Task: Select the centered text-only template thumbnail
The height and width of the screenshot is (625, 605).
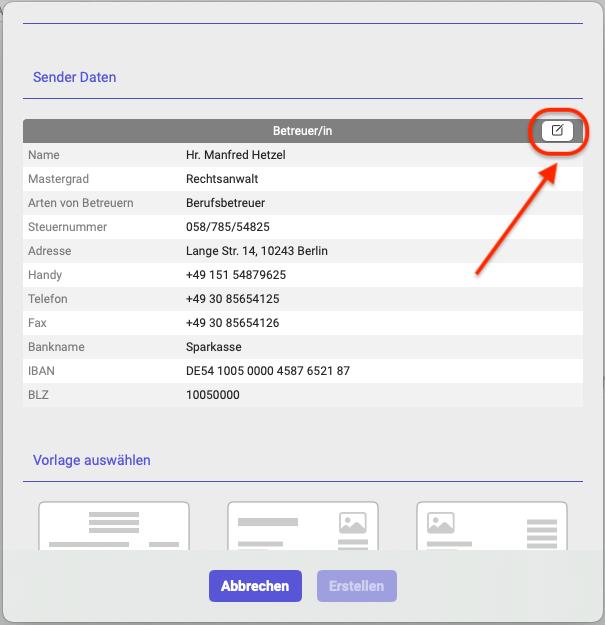Action: click(114, 526)
